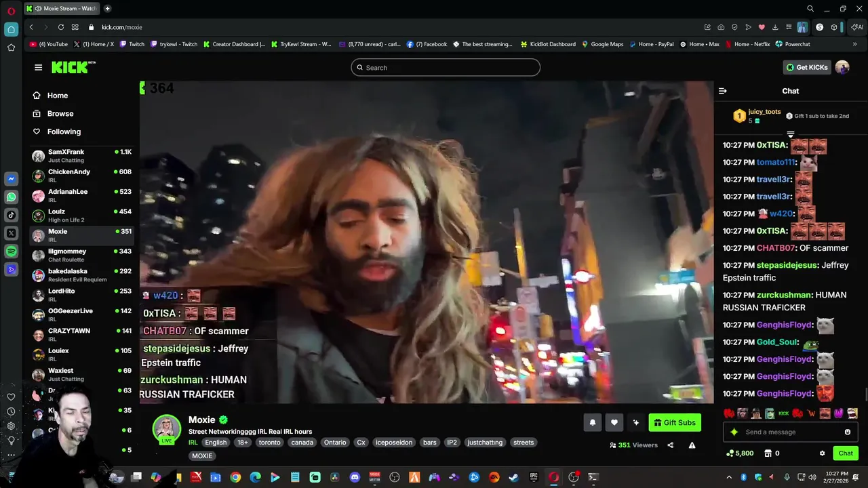Open Opera sidebar home icon
Screen dimensions: 868x488
(x=11, y=29)
